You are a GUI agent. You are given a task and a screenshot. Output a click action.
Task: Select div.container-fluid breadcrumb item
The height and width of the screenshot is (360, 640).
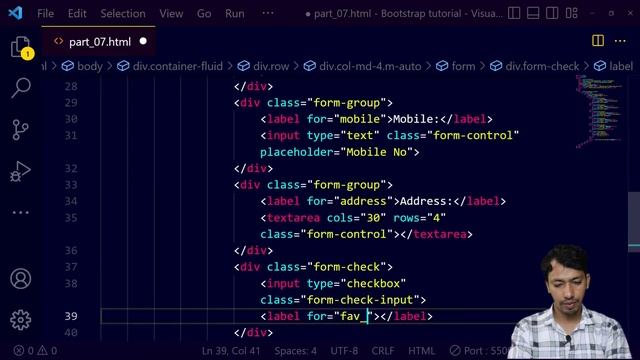pos(170,66)
